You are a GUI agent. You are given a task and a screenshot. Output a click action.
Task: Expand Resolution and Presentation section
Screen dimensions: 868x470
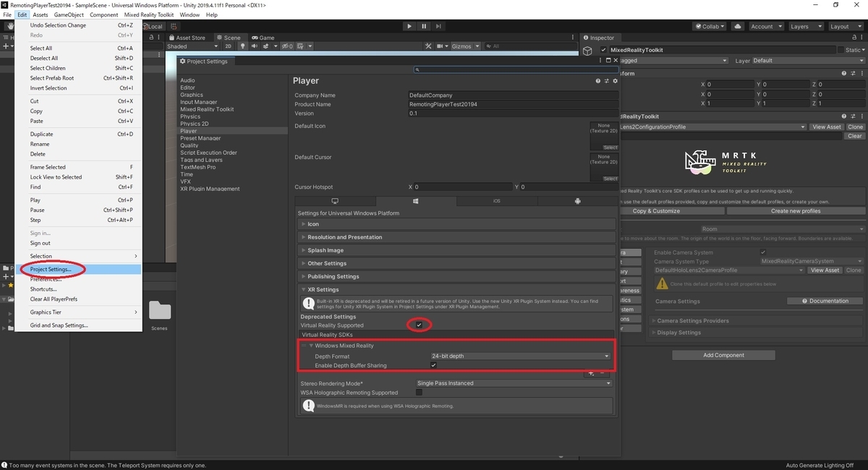456,237
